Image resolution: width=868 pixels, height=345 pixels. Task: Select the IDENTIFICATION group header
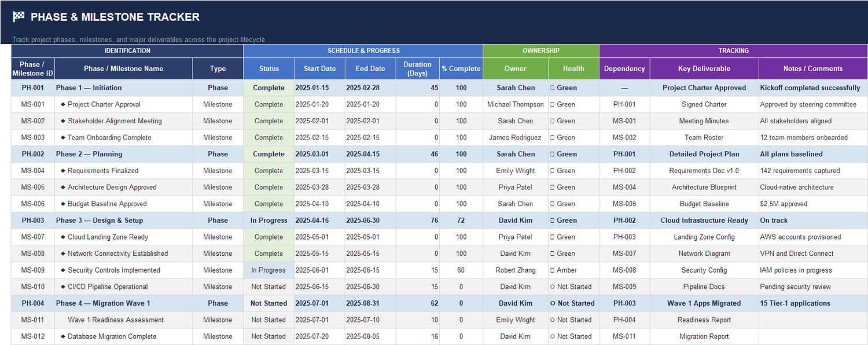pyautogui.click(x=127, y=51)
